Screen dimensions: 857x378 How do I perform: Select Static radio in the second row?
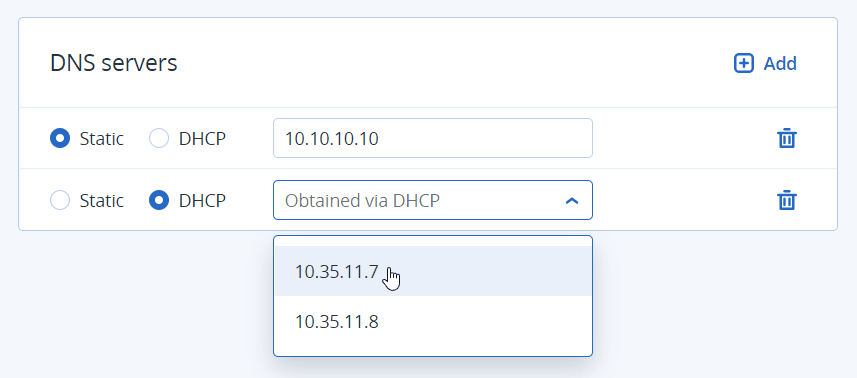click(60, 200)
